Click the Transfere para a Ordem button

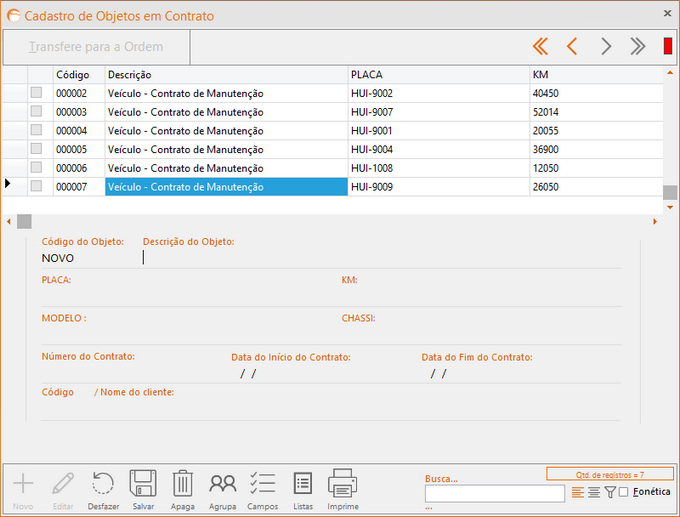coord(96,47)
